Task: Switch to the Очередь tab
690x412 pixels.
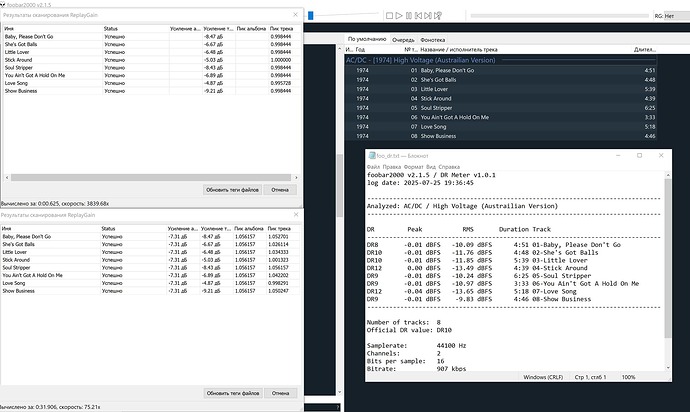Action: tap(403, 40)
